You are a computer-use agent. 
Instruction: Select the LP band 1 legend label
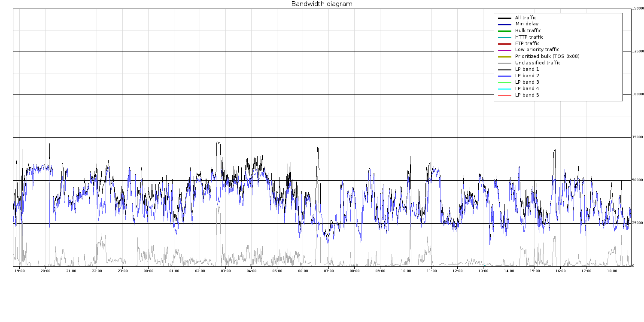(x=527, y=69)
